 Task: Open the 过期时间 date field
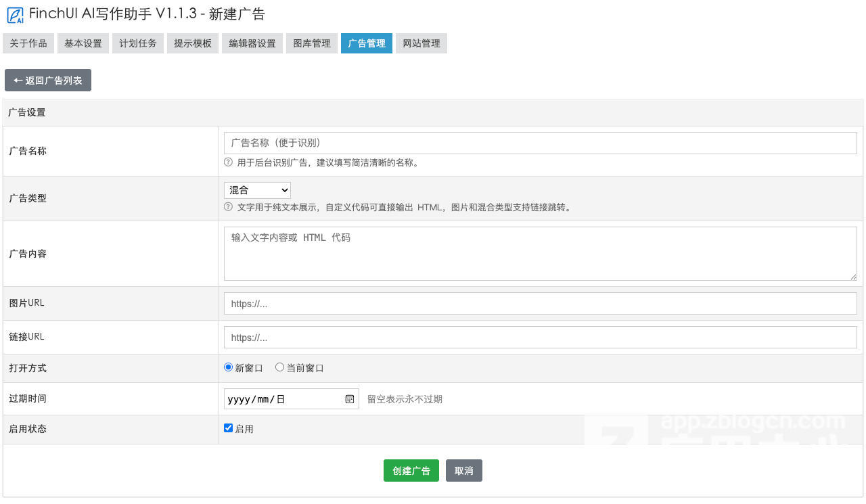click(x=284, y=398)
